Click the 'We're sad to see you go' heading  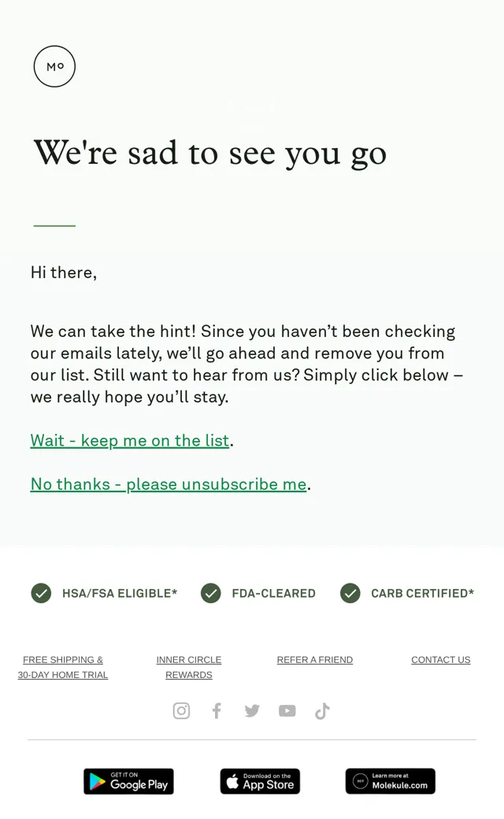point(210,154)
